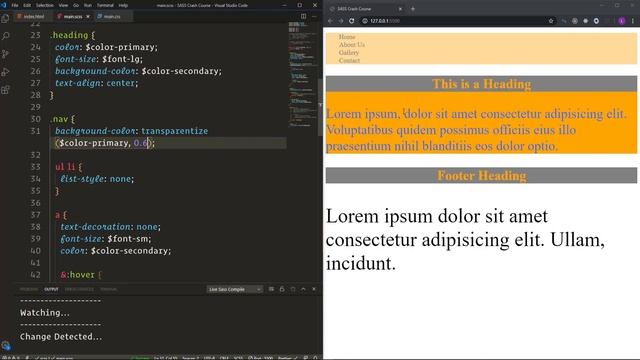
Task: Open the Live Sass Compile output dropdown
Action: tap(234, 289)
